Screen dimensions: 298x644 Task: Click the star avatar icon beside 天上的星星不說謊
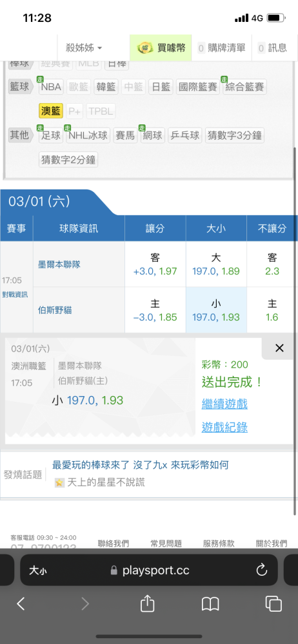[59, 482]
